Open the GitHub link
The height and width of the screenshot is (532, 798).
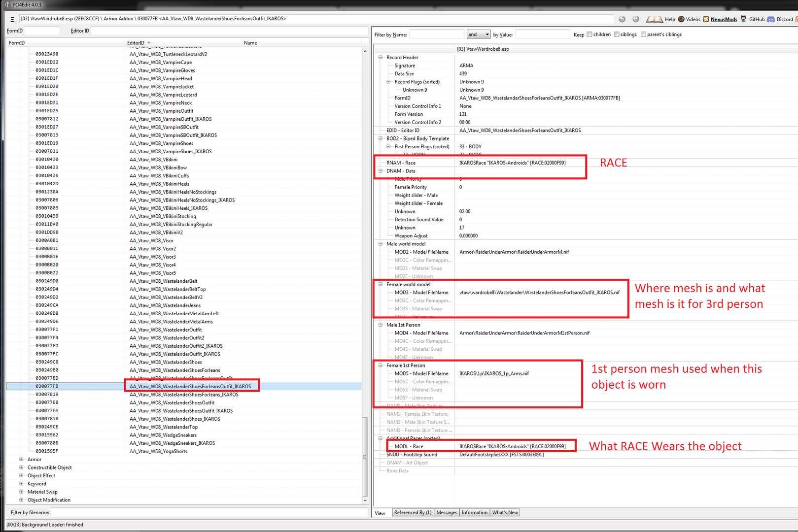[x=757, y=20]
